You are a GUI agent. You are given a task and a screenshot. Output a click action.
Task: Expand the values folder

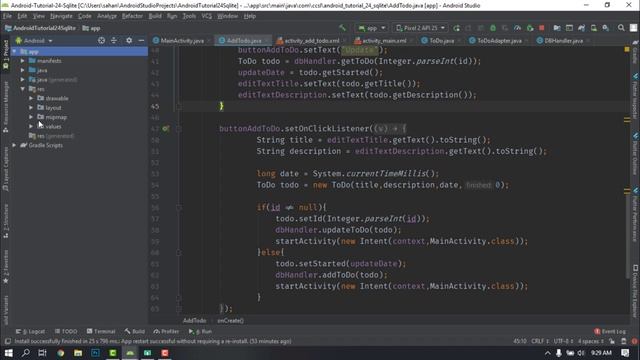31,127
